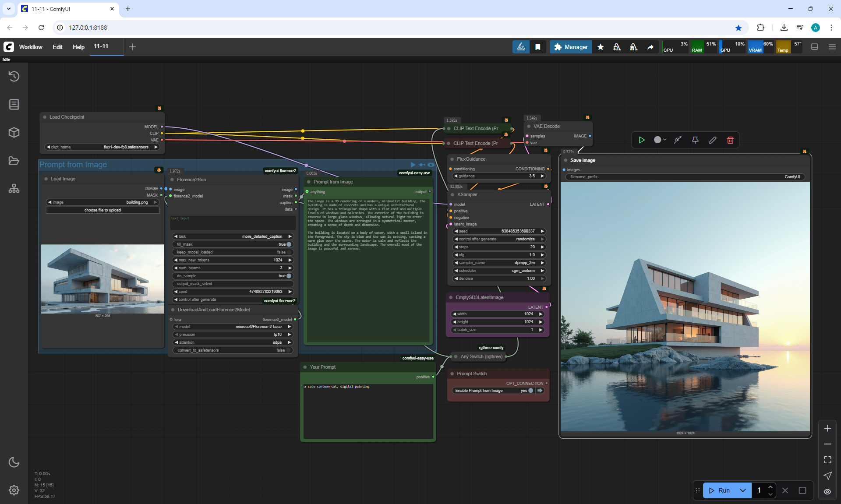
Task: Click the guidance value slider in FluxGuidance
Action: click(x=499, y=176)
